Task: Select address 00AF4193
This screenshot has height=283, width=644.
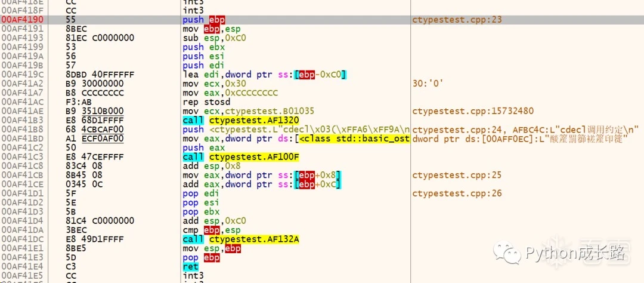Action: pyautogui.click(x=23, y=38)
